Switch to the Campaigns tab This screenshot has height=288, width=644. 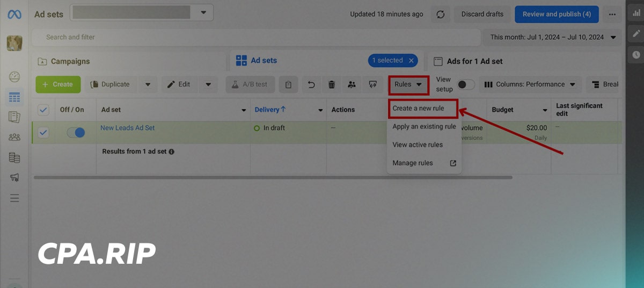click(129, 61)
